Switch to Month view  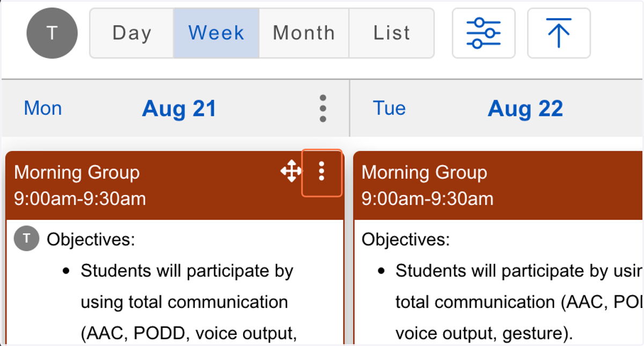[x=304, y=33]
